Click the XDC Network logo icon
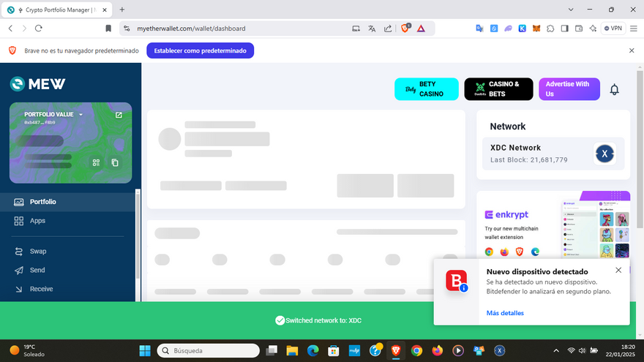This screenshot has width=644, height=362. (604, 154)
